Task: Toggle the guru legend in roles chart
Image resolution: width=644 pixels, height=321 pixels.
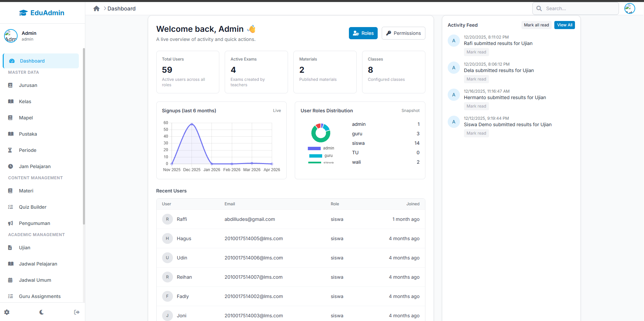Action: coord(321,156)
